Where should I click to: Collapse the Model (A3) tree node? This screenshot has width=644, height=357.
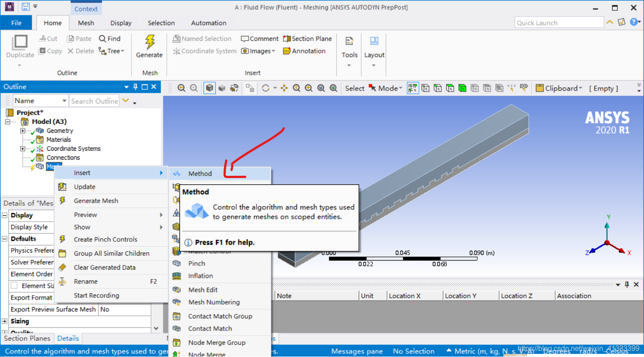tap(8, 122)
